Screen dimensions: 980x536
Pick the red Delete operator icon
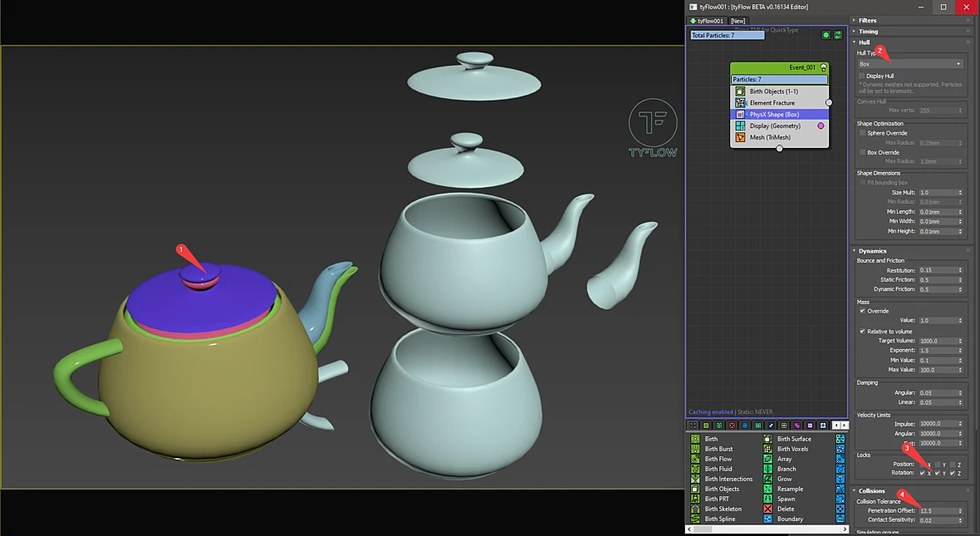point(767,509)
